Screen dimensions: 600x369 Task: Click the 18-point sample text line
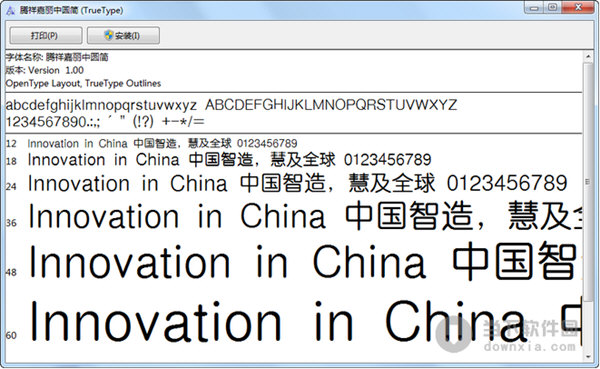coord(230,160)
